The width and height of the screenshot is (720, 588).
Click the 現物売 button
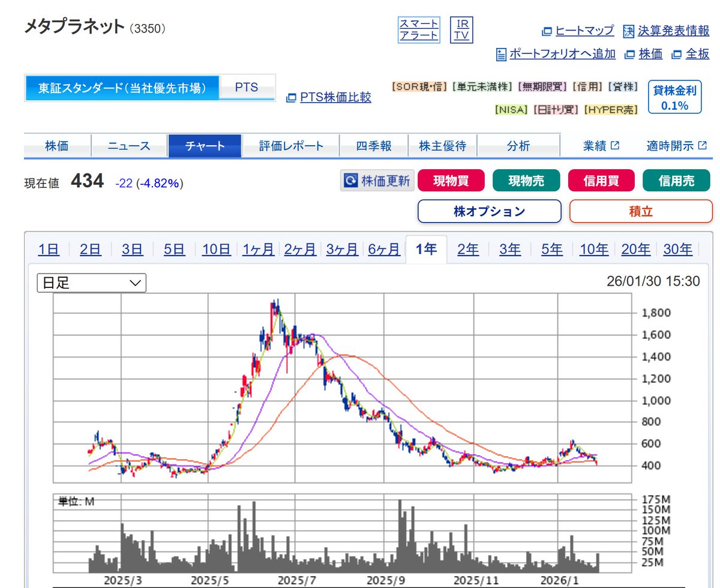click(x=526, y=181)
